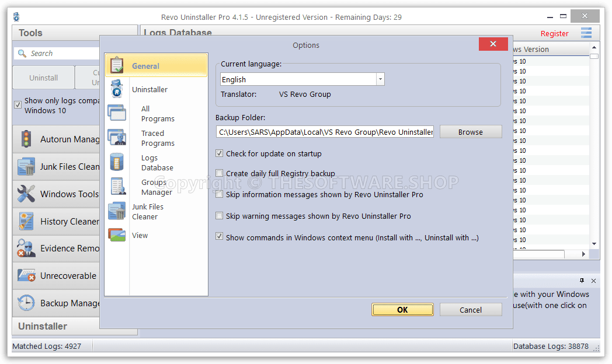Viewport: 612px width, 364px height.
Task: Toggle Show commands in Windows context menu
Action: coord(220,236)
